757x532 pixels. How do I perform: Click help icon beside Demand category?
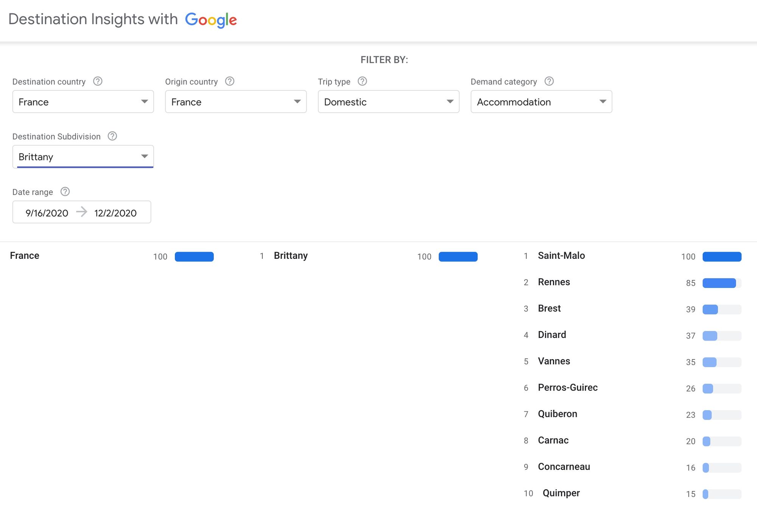pyautogui.click(x=549, y=81)
